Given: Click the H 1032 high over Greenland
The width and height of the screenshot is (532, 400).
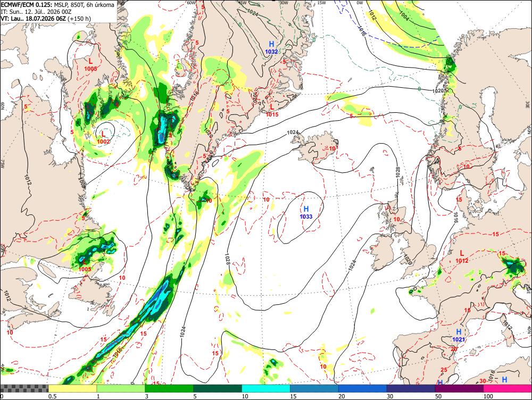Looking at the screenshot, I should (271, 47).
